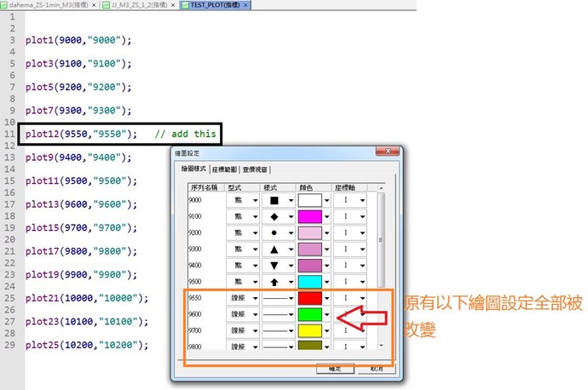Click the scroll-up arrow of the series list
Screen dimensions: 588x390
pos(381,187)
